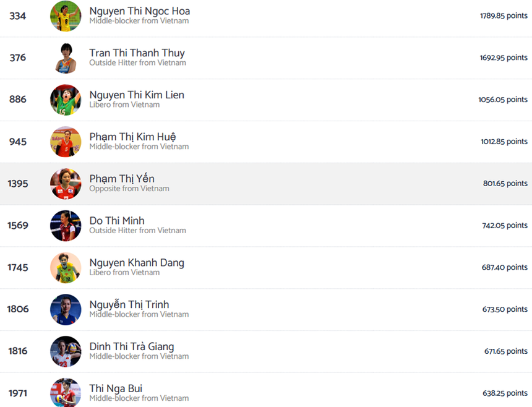The image size is (532, 407).
Task: Click Nguyen Thi Ngoc Hoa's profile photo
Action: coord(66,16)
